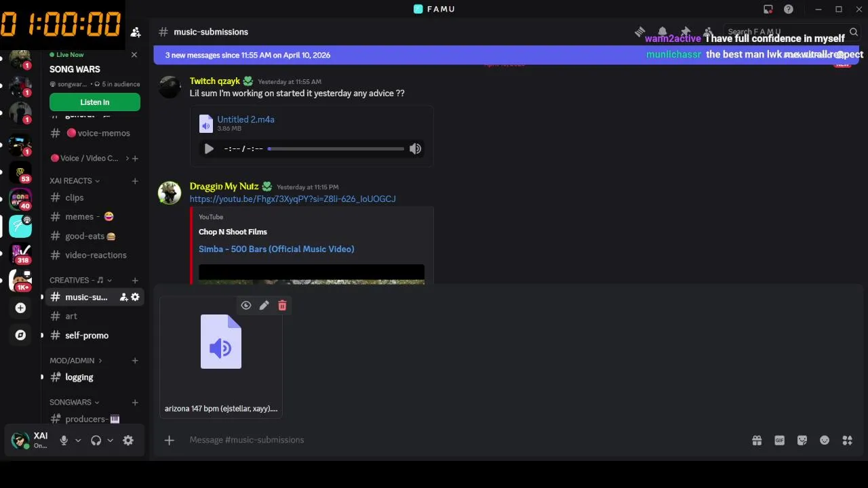Show pinned messages pin icon
The height and width of the screenshot is (488, 868).
686,32
